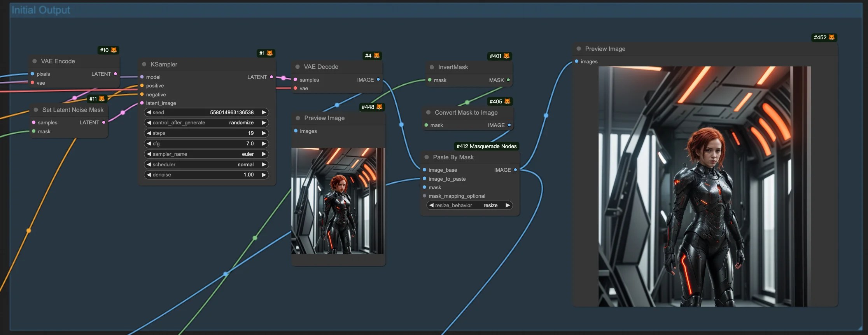The height and width of the screenshot is (335, 868).
Task: Click the KSampler model input socket
Action: tap(142, 77)
